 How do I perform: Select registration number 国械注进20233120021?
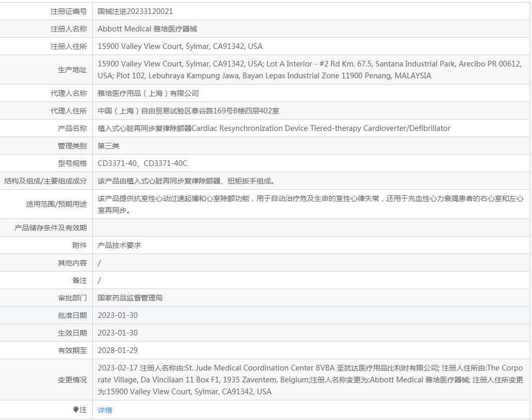(136, 11)
